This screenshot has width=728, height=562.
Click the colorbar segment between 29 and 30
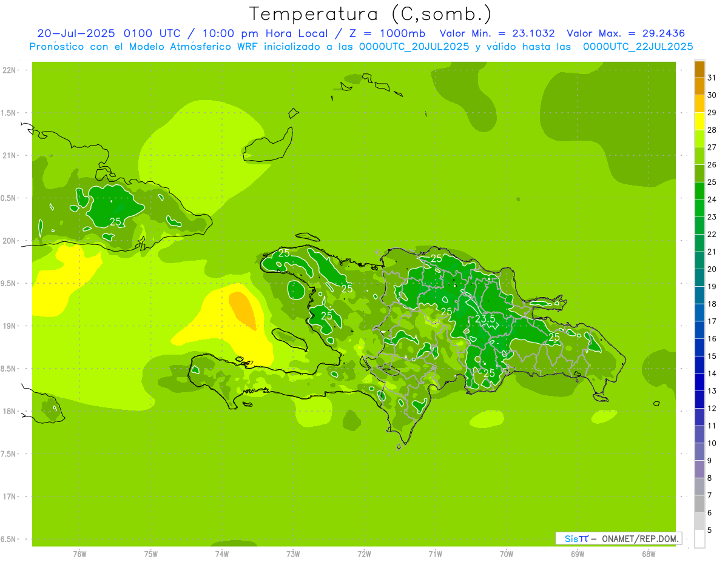pyautogui.click(x=700, y=104)
